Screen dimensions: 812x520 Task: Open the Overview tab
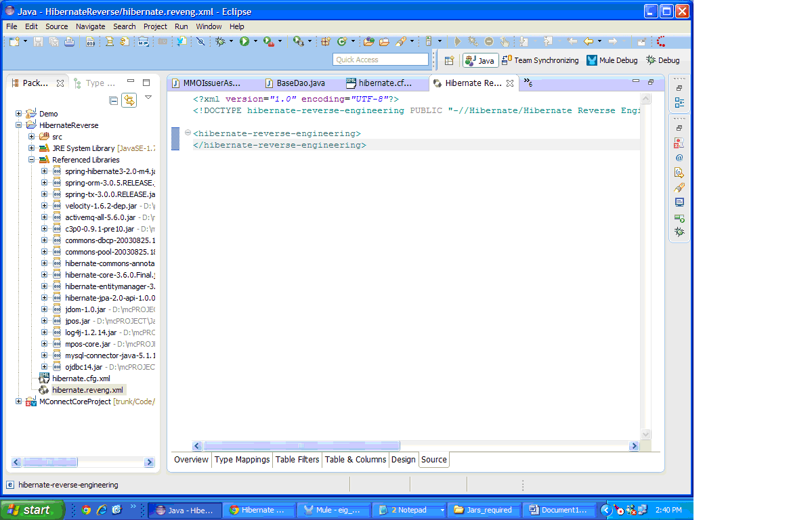coord(191,460)
